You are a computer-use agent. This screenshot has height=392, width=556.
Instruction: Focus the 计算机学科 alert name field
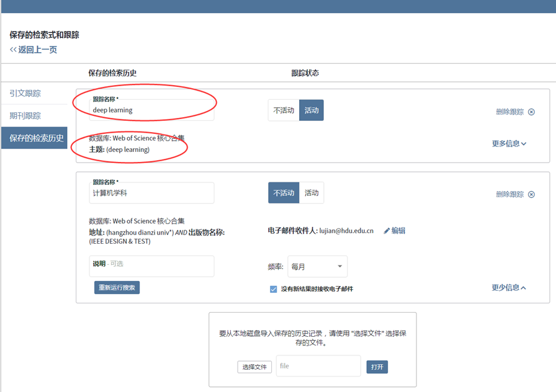(152, 193)
